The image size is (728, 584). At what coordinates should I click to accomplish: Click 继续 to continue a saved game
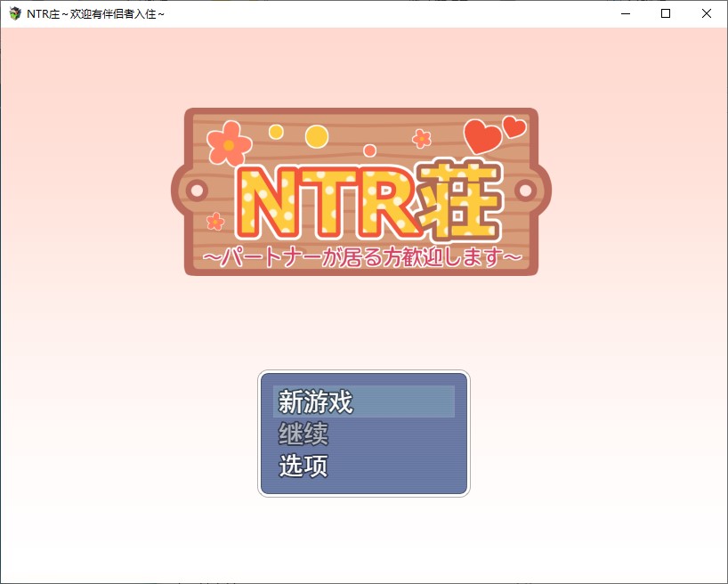point(307,434)
